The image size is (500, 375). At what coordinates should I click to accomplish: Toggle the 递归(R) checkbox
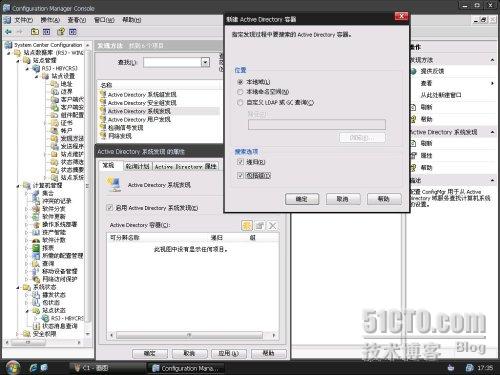(240, 162)
